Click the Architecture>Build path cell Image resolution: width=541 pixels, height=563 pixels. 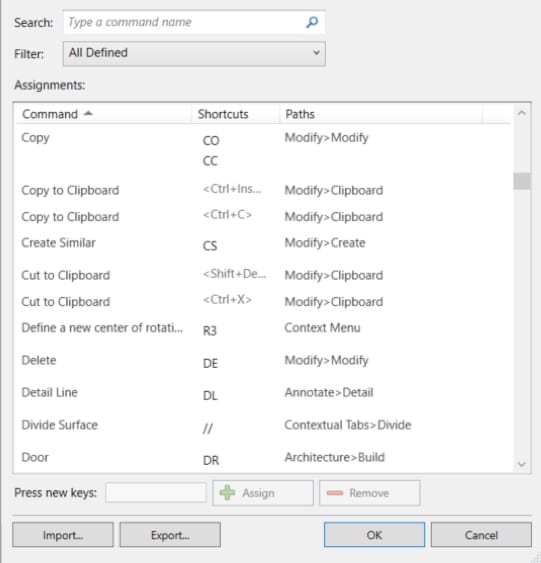pyautogui.click(x=335, y=457)
